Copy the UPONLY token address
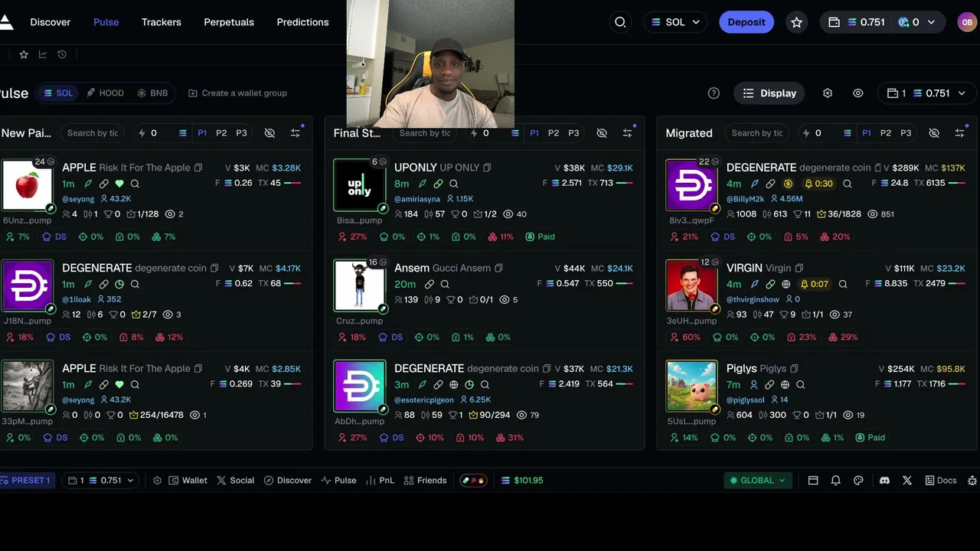This screenshot has height=551, width=980. (x=487, y=168)
